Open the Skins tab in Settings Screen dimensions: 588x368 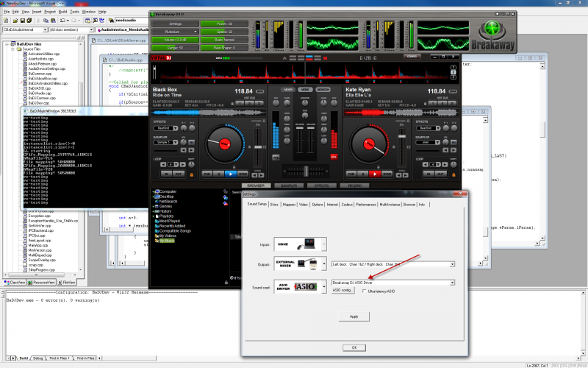274,205
